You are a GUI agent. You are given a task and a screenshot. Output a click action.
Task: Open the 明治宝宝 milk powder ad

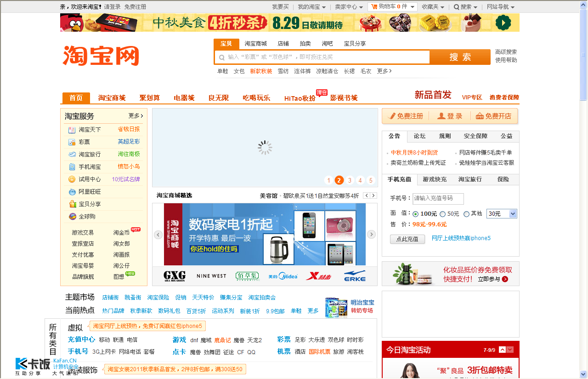click(x=350, y=307)
